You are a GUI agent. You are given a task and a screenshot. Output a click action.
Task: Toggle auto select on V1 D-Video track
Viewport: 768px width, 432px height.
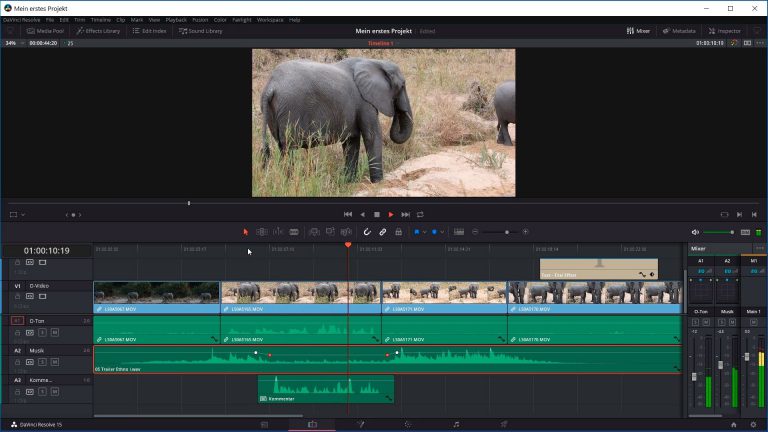point(30,296)
